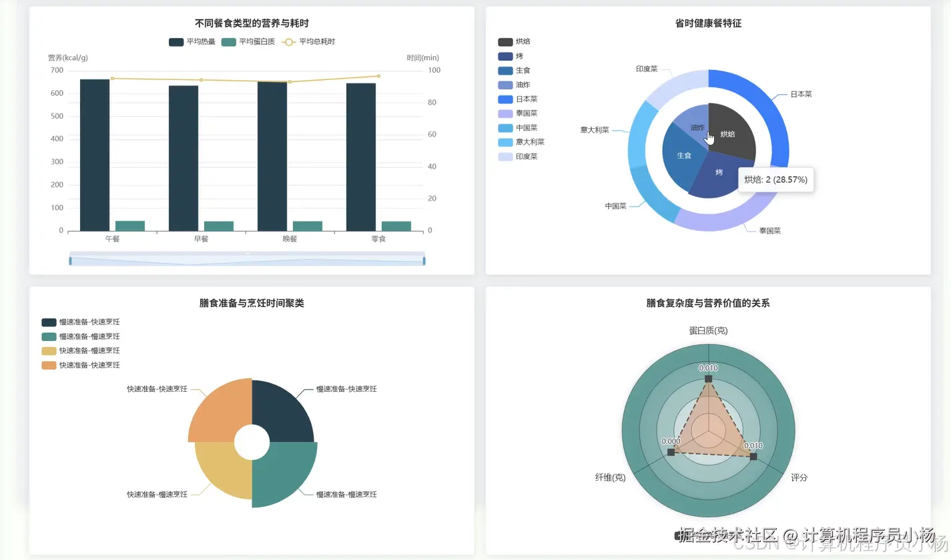The width and height of the screenshot is (951, 560).
Task: Toggle the 平均总耗时 line legend
Action: (x=308, y=41)
